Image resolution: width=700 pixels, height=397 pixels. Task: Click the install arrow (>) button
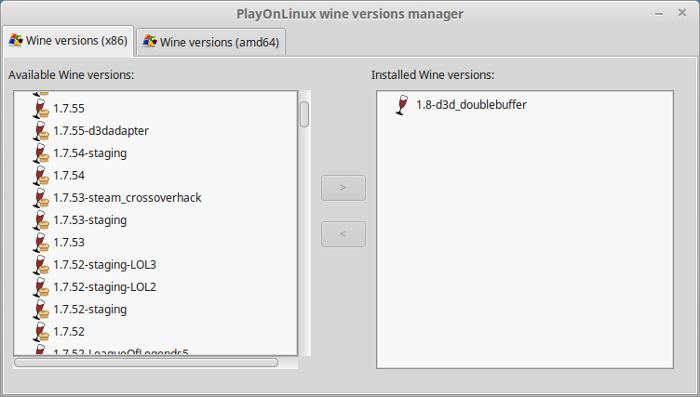(343, 188)
